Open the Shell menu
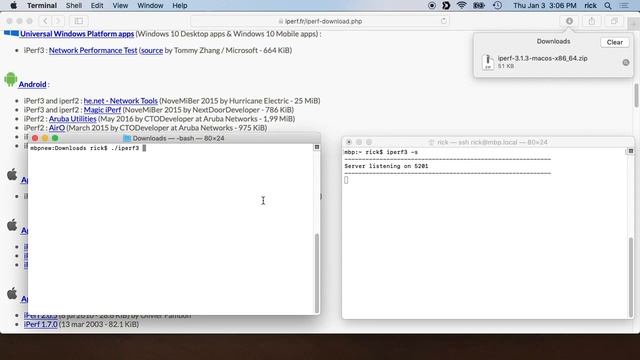Viewport: 640px width, 360px height. coord(74,5)
